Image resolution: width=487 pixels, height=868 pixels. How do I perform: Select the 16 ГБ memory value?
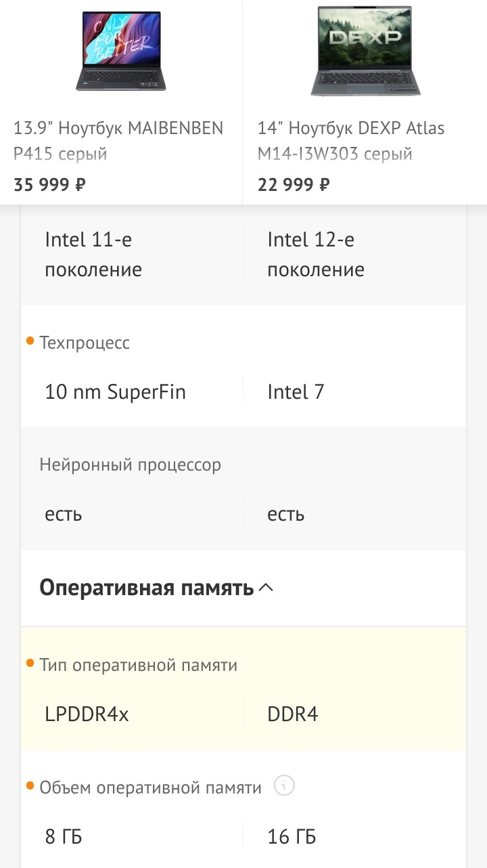[292, 837]
